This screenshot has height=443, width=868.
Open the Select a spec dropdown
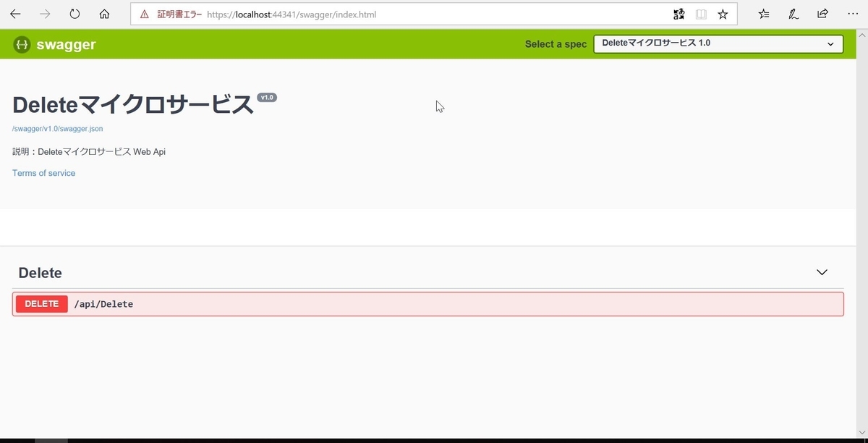[x=718, y=43]
